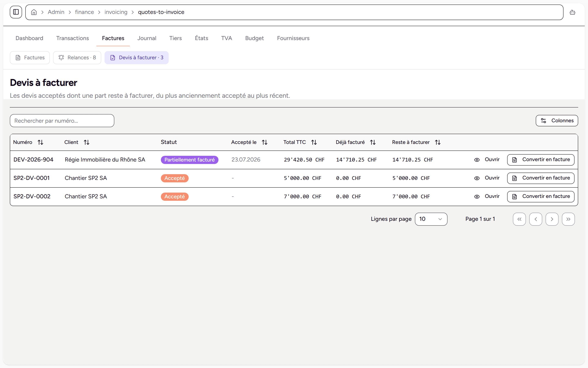The width and height of the screenshot is (588, 368).
Task: Jump to first page button
Action: 519,219
